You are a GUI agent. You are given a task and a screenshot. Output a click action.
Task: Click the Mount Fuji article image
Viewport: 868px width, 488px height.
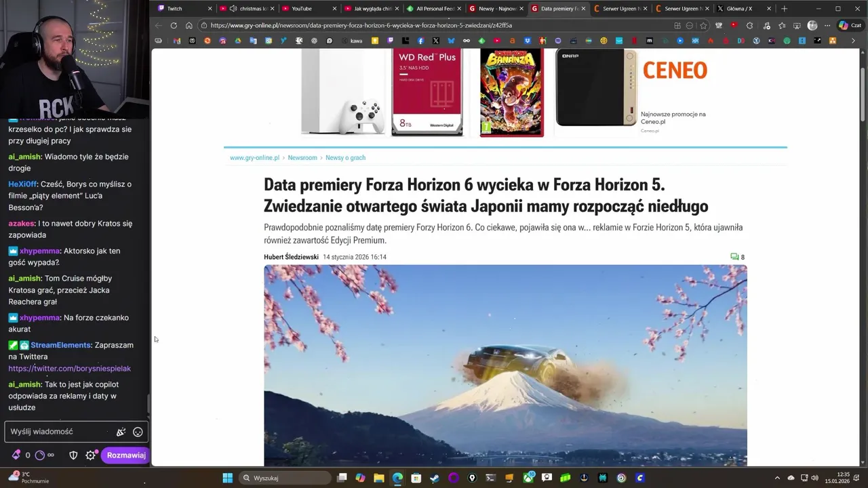tap(505, 365)
